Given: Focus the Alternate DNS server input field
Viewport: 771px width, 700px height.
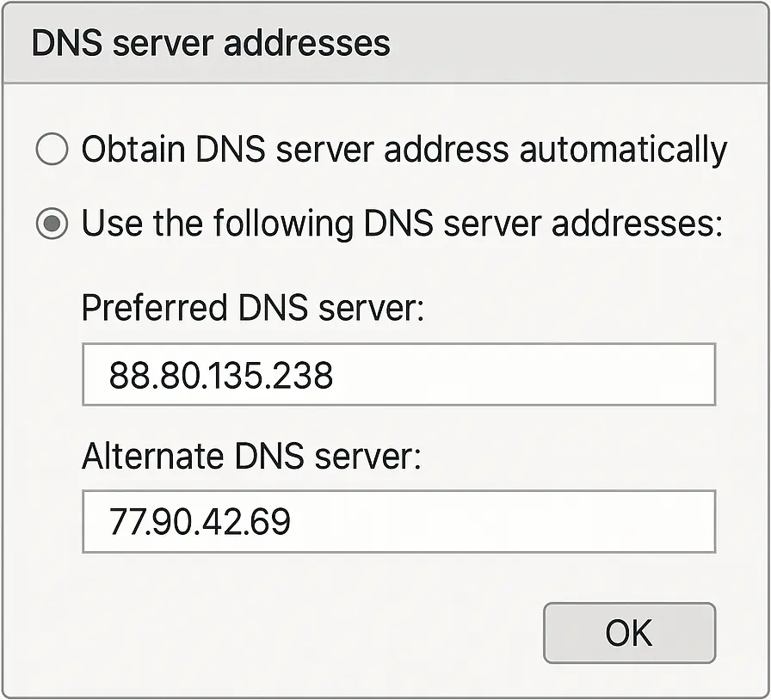Looking at the screenshot, I should click(398, 521).
